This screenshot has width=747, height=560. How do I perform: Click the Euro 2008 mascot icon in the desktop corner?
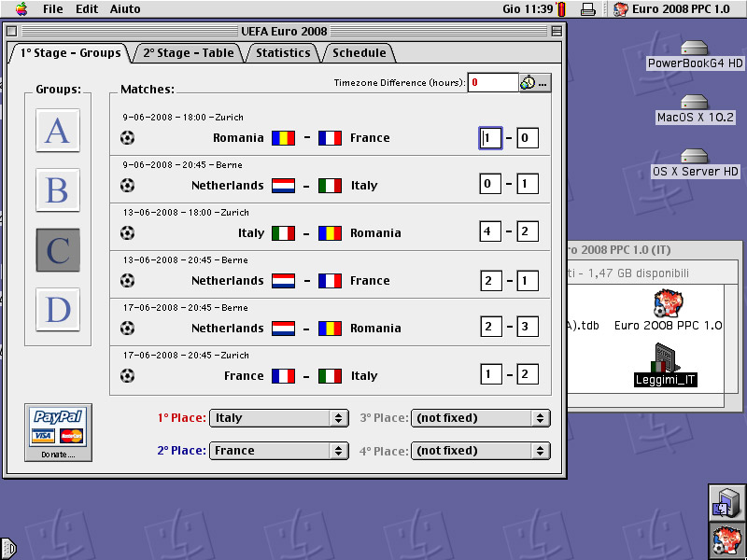[726, 540]
